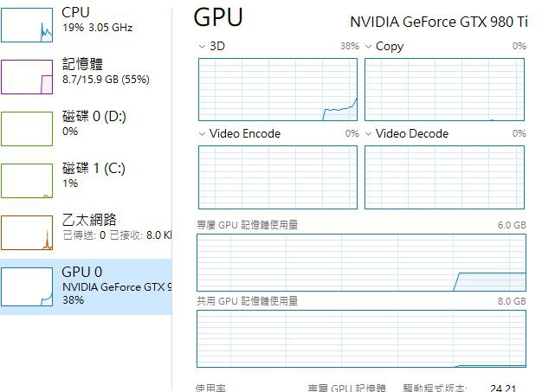Select the CPU mini graph thumbnail
Viewport: 542px width, 392px height.
point(27,25)
